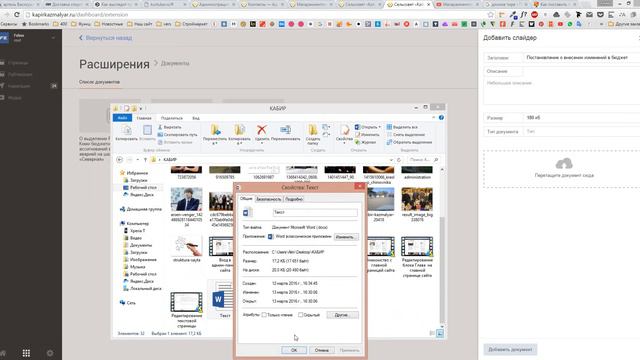The height and width of the screenshot is (360, 640).
Task: Click the cloud upload icon in drop zone
Action: click(x=564, y=164)
